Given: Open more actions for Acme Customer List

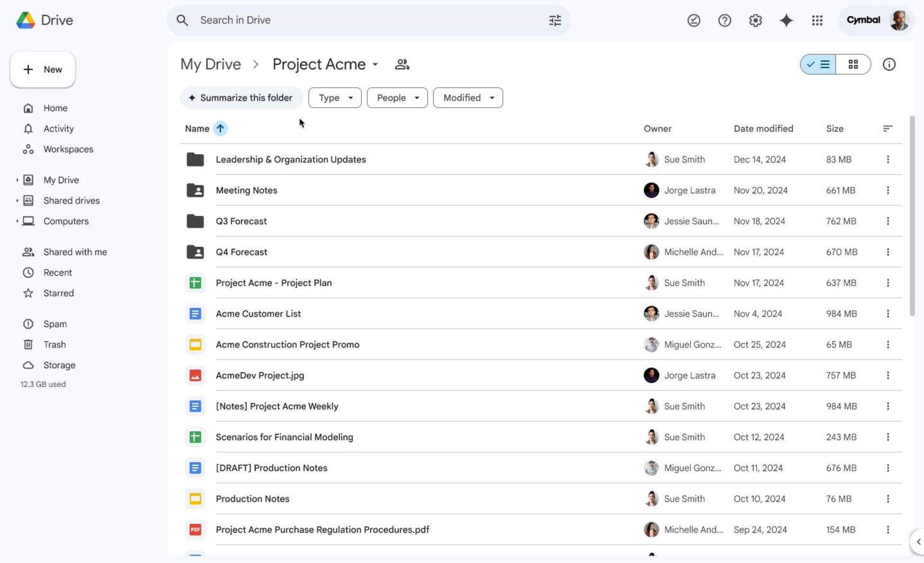Looking at the screenshot, I should [x=888, y=314].
